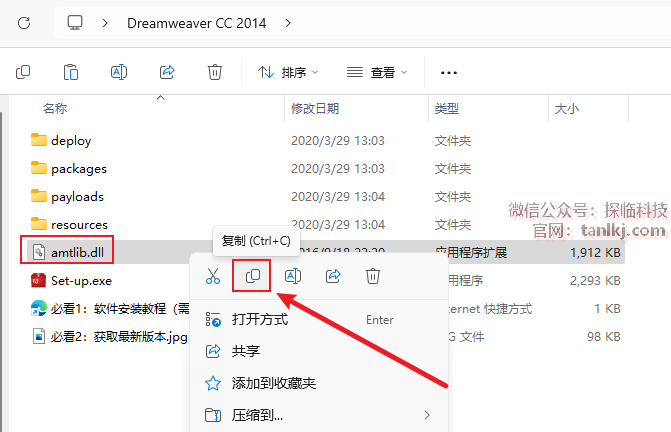Click the toolbar Copy icon
Viewport: 671px width, 432px height.
click(23, 72)
